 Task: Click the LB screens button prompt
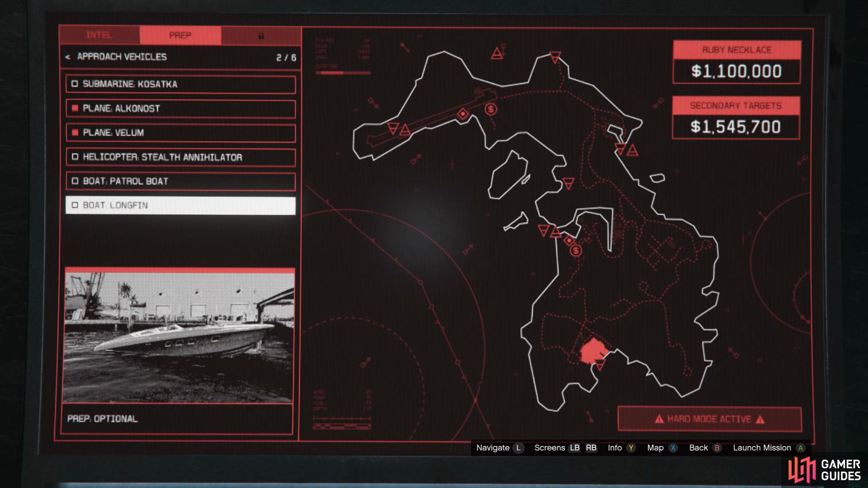click(575, 448)
